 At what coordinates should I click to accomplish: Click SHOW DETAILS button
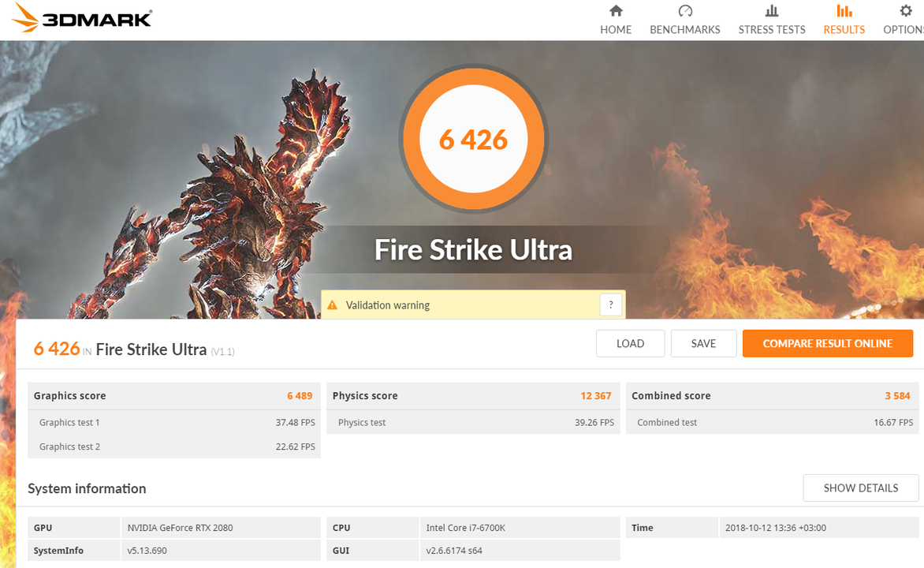coord(860,488)
